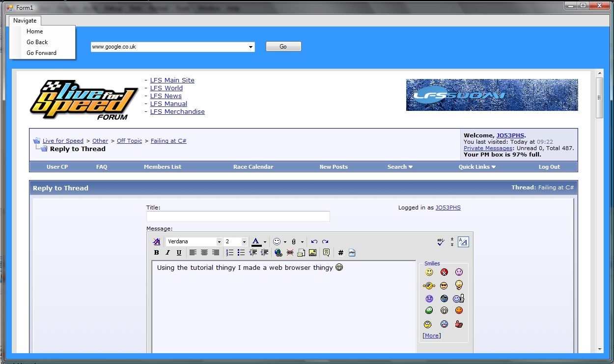
Task: Click into the message text area
Action: tap(284, 307)
